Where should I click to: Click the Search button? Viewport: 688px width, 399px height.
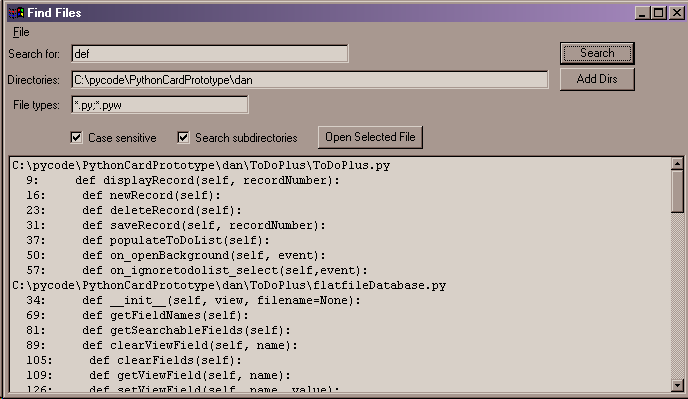click(597, 54)
